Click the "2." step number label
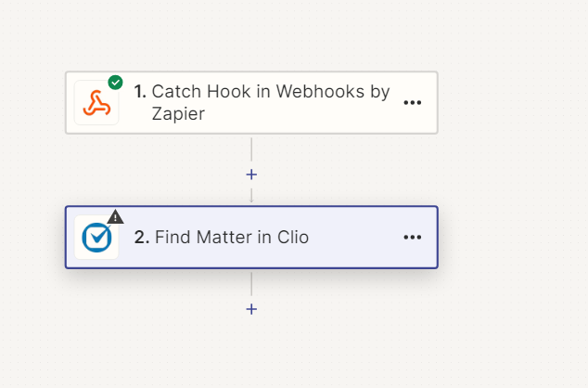588x388 pixels. [142, 237]
